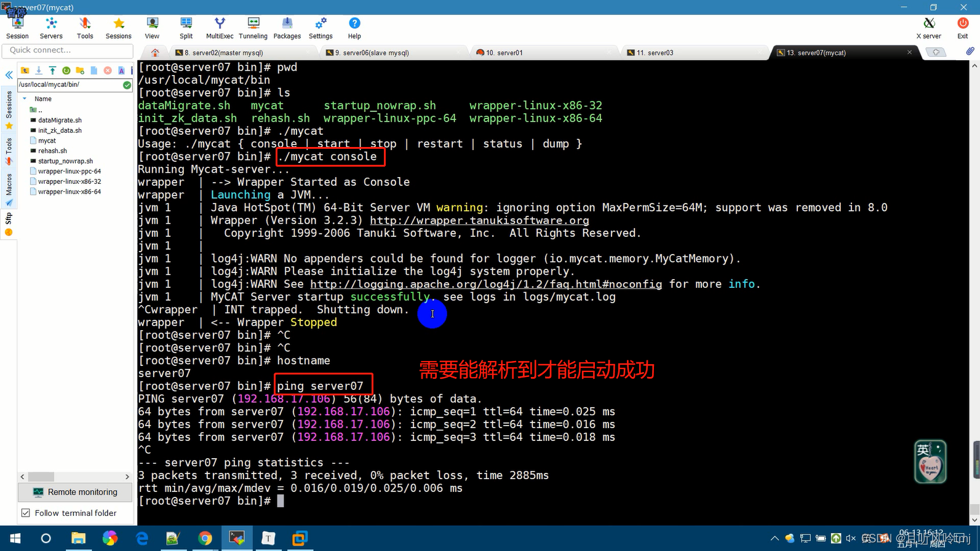Open the wrapper.tanukisoftware.org link
Screen dimensions: 980x551
[479, 220]
